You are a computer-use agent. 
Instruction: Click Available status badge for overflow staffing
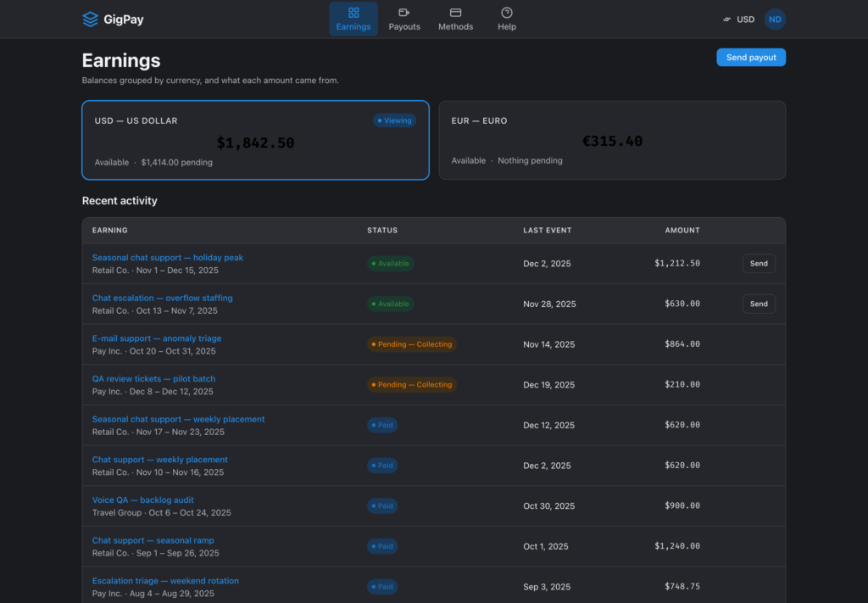pos(390,304)
